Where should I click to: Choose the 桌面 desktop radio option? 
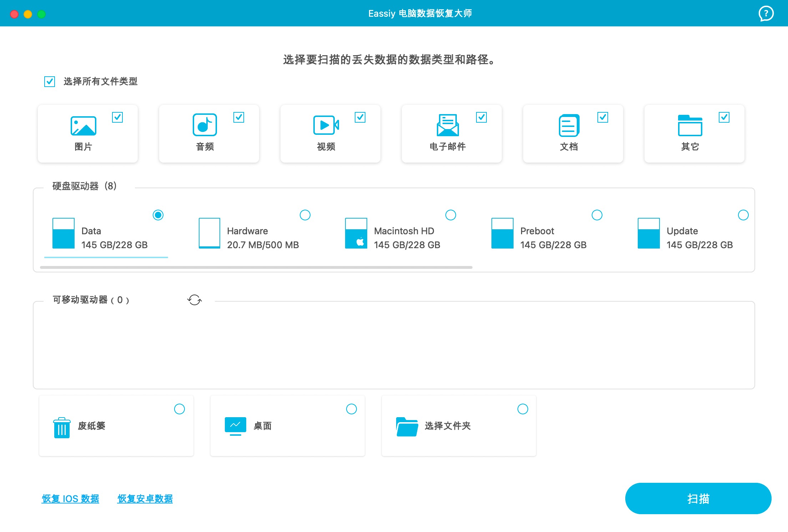point(352,409)
